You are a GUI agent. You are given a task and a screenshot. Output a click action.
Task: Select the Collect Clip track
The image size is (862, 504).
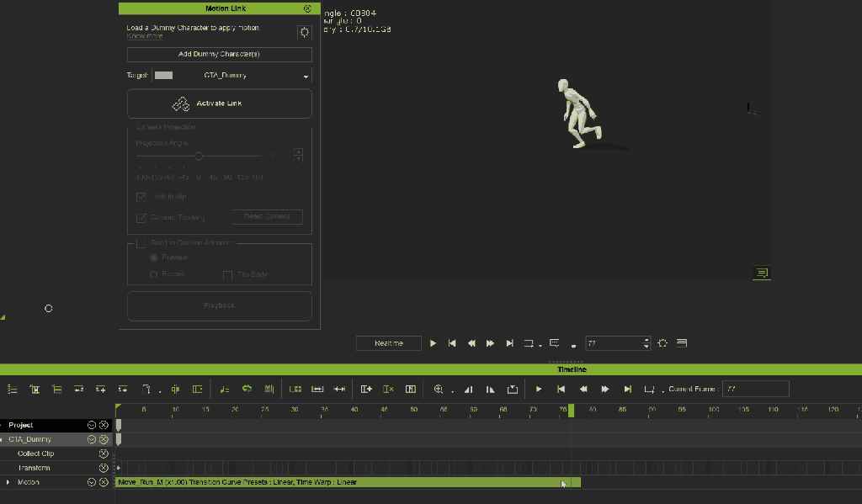tap(35, 454)
